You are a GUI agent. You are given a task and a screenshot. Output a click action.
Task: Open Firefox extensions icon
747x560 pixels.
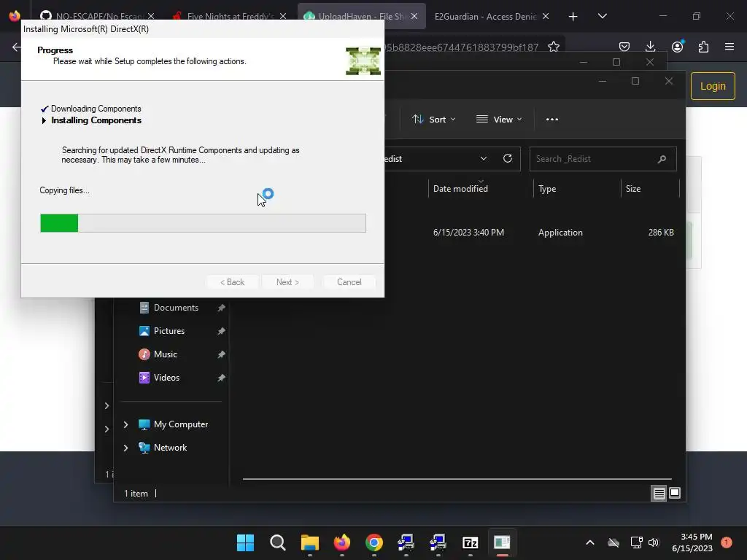[x=703, y=47]
